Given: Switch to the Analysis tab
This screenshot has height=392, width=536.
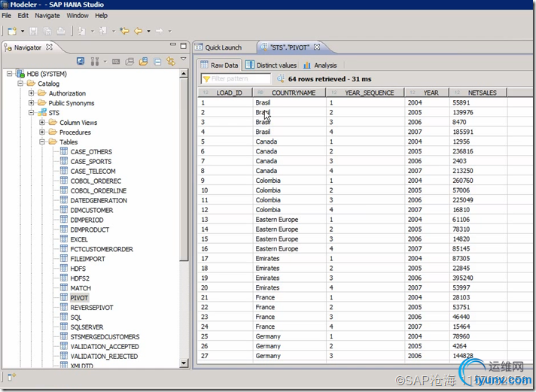Looking at the screenshot, I should point(320,65).
